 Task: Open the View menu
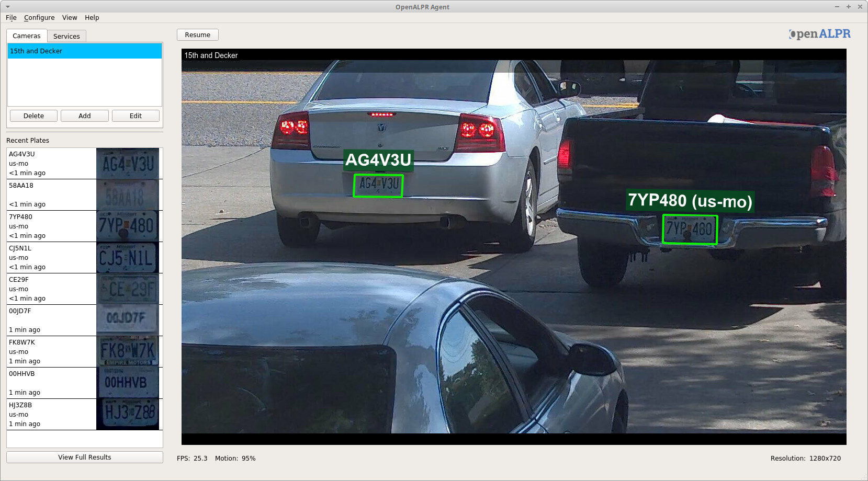69,17
